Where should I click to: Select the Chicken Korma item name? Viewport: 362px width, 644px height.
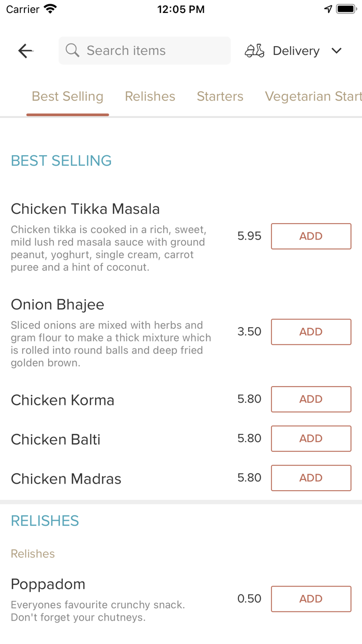click(x=62, y=400)
